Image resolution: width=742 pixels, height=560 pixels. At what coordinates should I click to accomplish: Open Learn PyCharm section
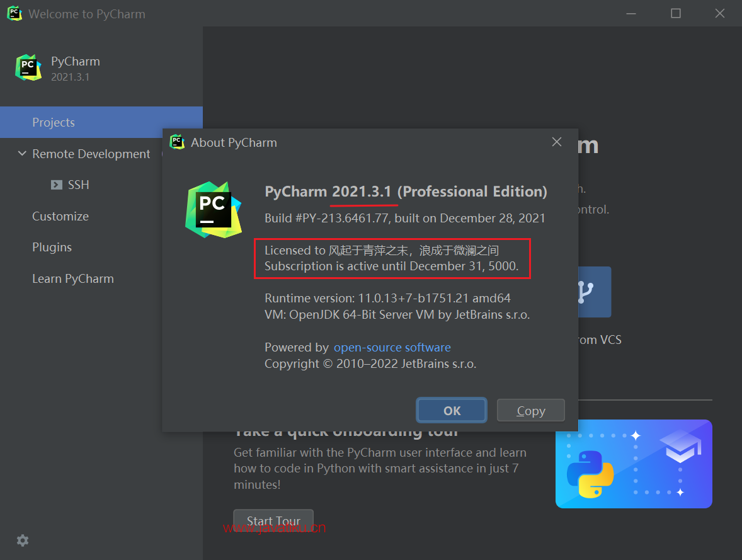[x=73, y=278]
